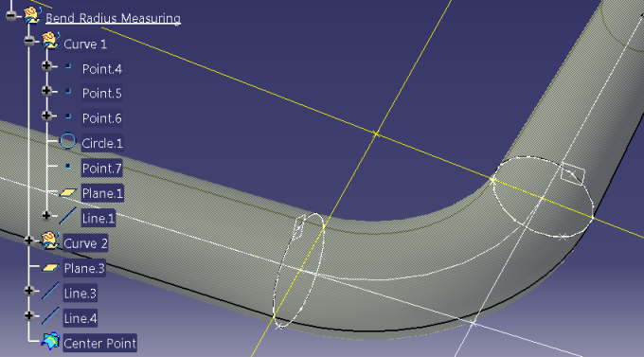The width and height of the screenshot is (644, 357).
Task: Select Point.7 in the tree
Action: pyautogui.click(x=102, y=168)
